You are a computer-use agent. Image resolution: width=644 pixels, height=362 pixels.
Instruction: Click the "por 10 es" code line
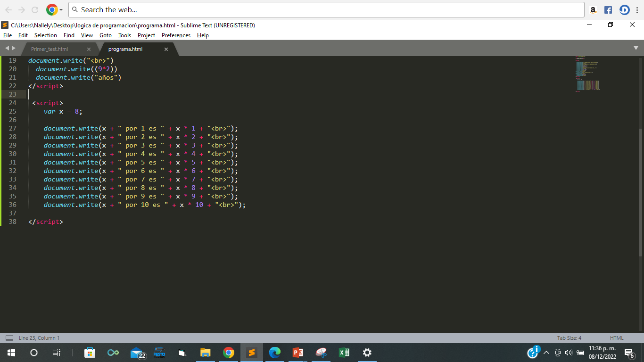point(145,205)
